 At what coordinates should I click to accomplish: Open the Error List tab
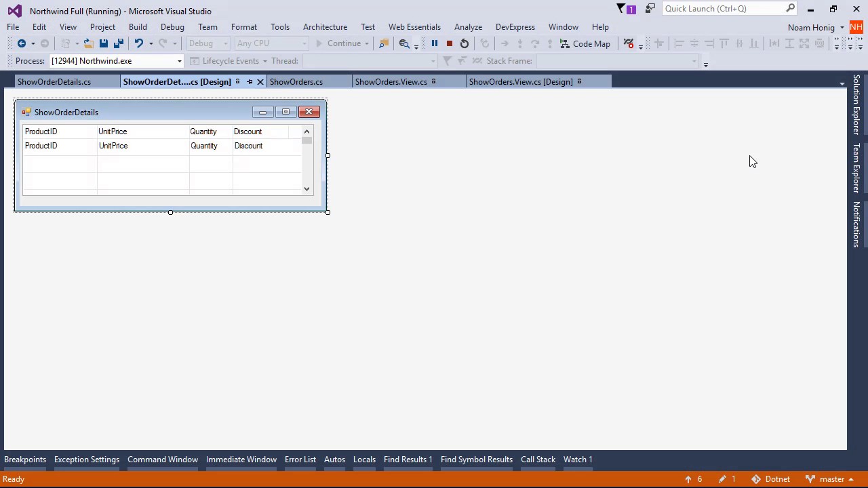click(300, 460)
